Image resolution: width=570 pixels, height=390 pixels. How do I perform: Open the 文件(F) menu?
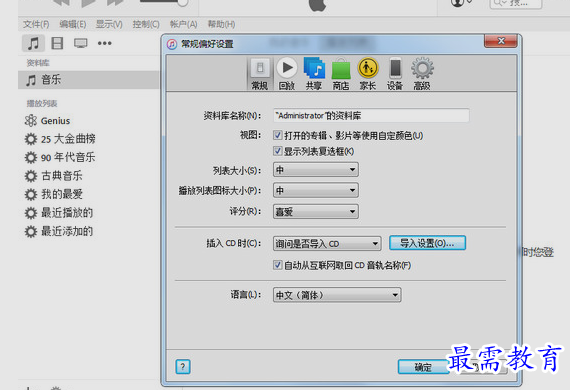coord(36,24)
